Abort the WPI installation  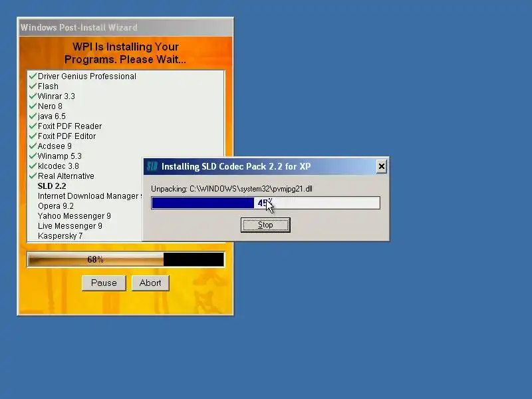click(150, 283)
